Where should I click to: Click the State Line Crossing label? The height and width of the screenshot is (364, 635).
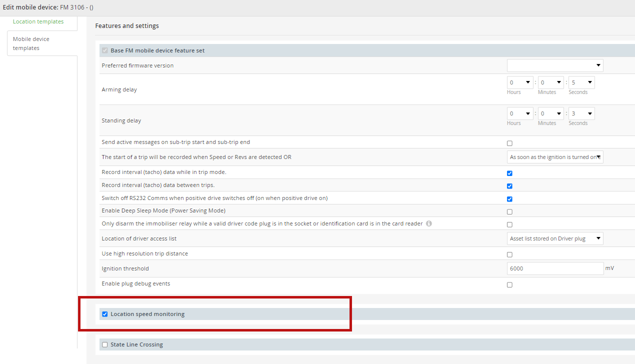136,344
